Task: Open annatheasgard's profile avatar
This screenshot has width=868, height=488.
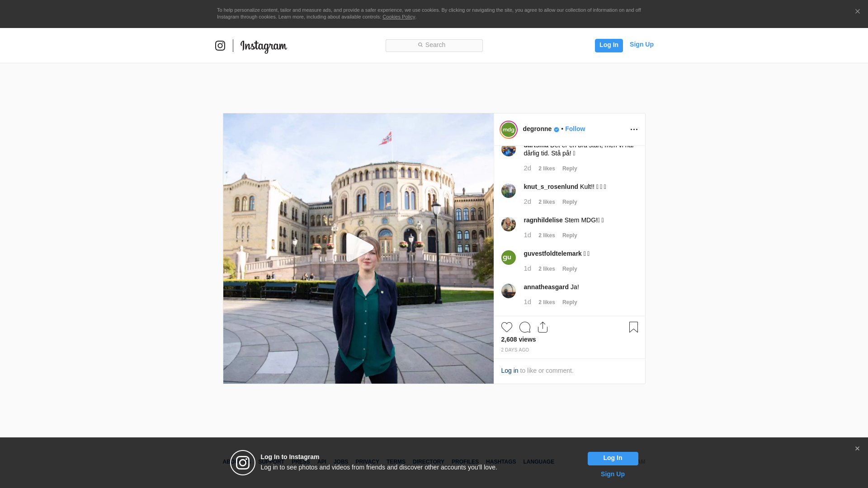Action: 509,291
